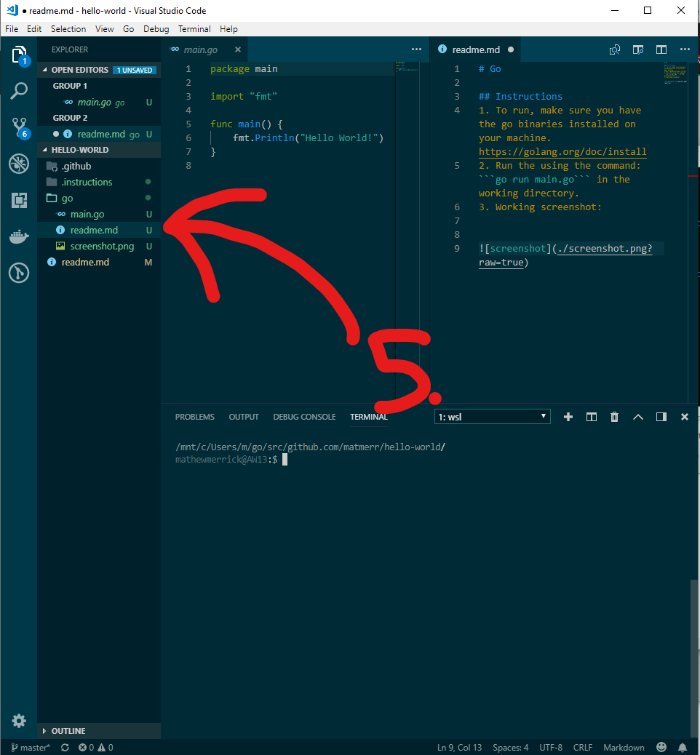Select readme.md under Group 2 open editors

click(99, 135)
